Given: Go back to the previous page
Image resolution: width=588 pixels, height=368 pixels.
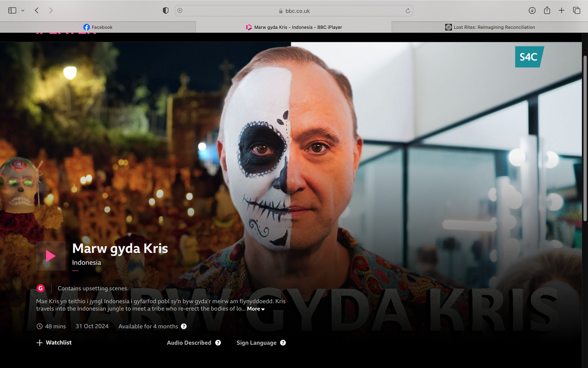Looking at the screenshot, I should coord(37,10).
